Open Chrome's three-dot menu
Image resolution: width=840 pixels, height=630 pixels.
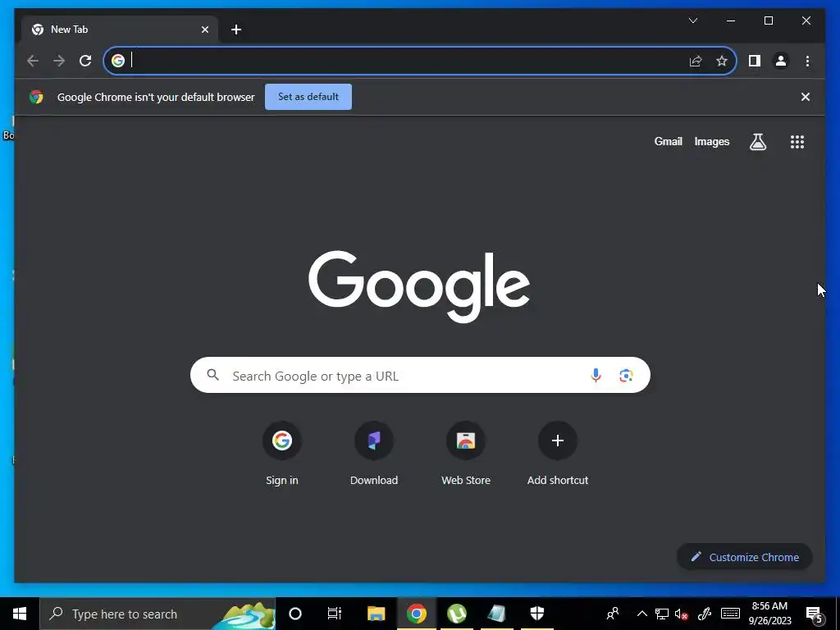(x=807, y=61)
